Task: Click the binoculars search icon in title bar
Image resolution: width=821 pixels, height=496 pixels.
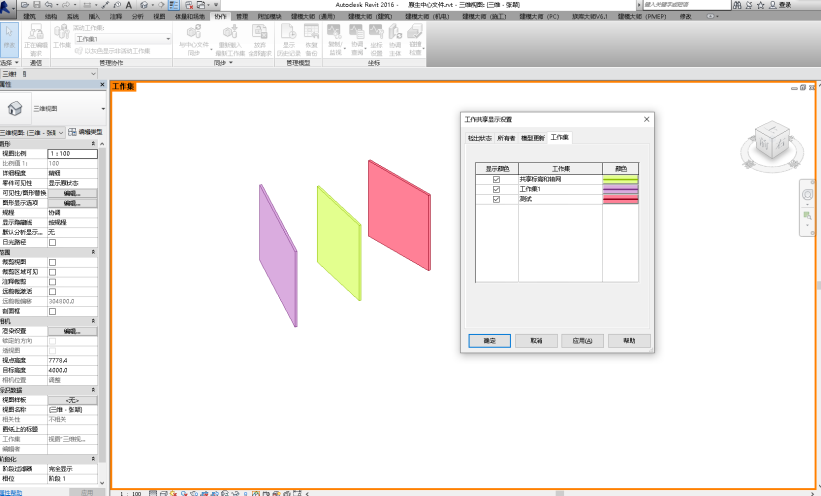Action: click(737, 5)
